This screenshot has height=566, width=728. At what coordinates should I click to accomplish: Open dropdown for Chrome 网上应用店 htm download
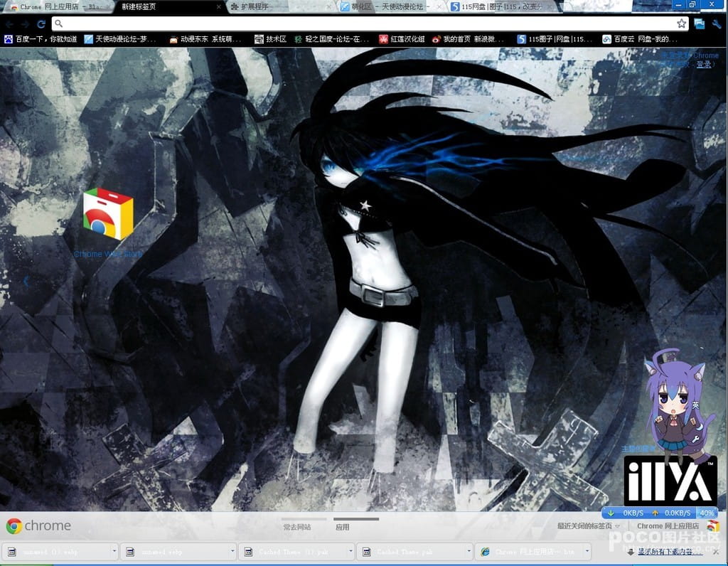coord(587,552)
